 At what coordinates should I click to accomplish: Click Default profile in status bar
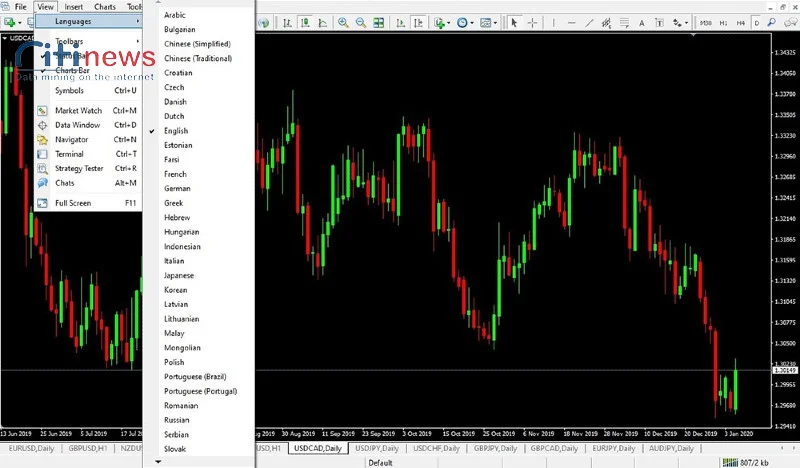tap(380, 463)
